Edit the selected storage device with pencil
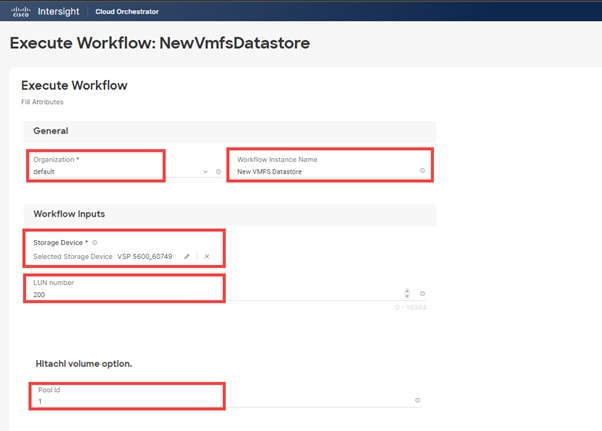 (x=187, y=256)
